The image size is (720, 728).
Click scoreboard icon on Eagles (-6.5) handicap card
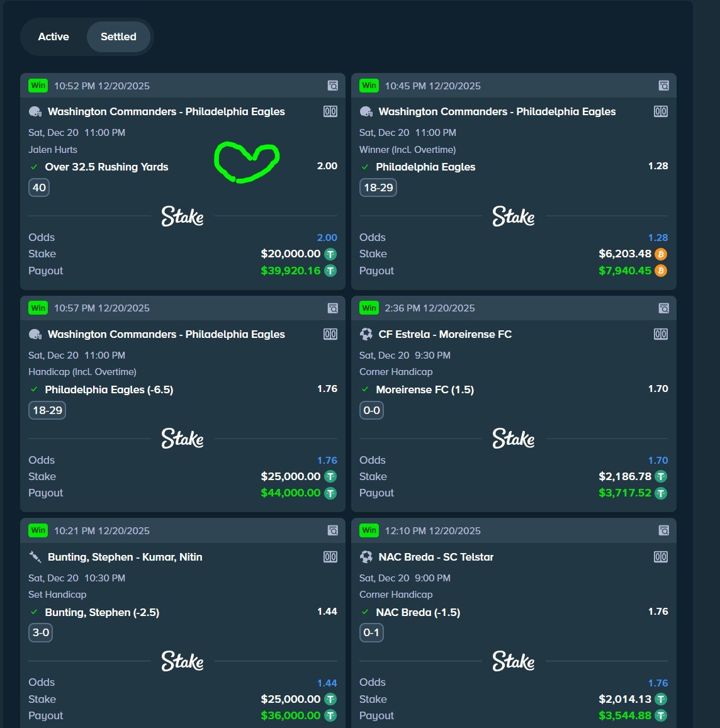pyautogui.click(x=330, y=334)
